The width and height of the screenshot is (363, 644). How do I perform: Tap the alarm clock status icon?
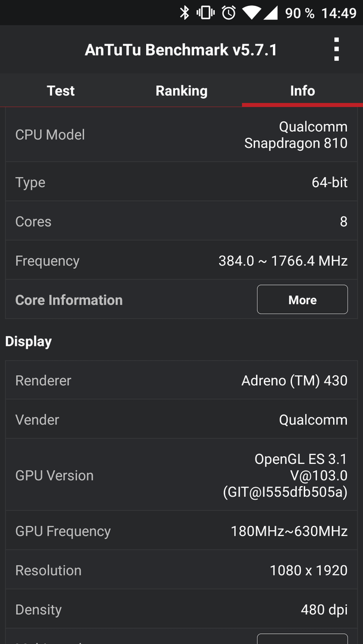tap(229, 13)
